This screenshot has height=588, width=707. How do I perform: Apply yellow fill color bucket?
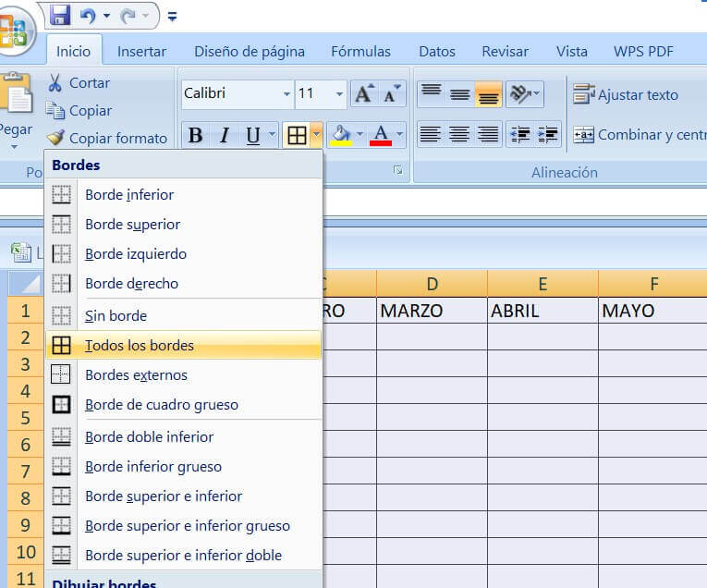tap(341, 135)
